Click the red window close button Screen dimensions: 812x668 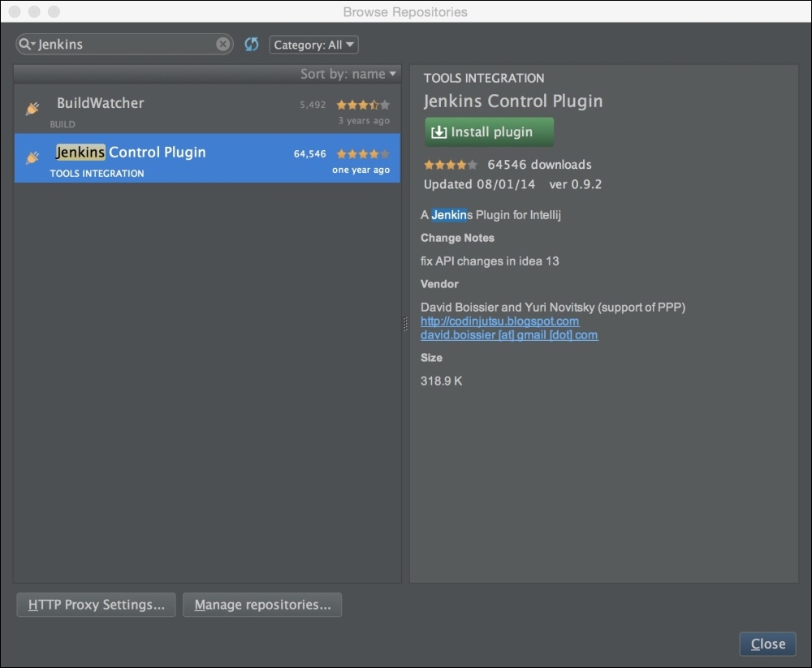(x=15, y=11)
